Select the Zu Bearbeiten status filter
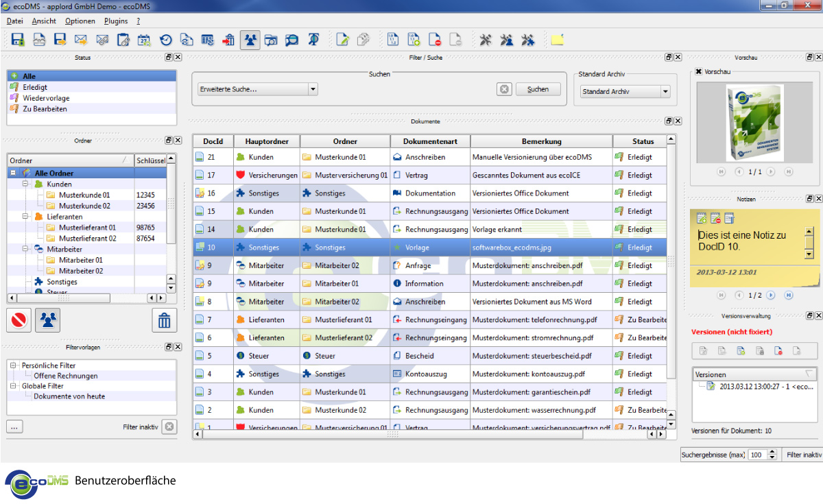This screenshot has width=823, height=504. tap(45, 108)
